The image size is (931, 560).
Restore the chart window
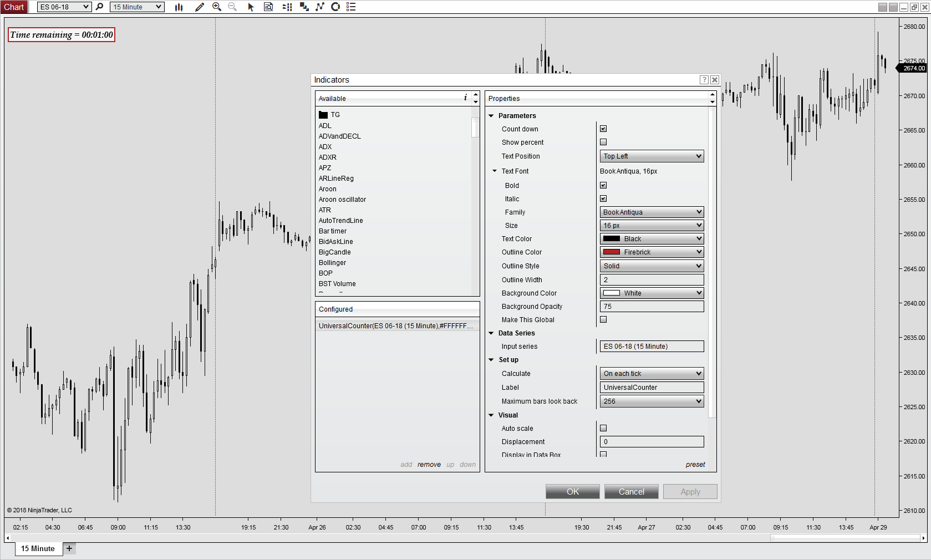914,7
